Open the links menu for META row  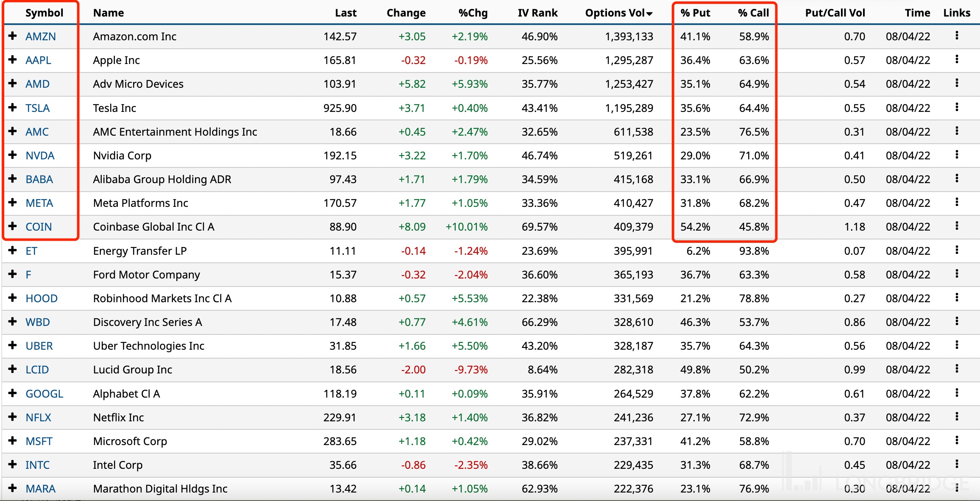[957, 202]
